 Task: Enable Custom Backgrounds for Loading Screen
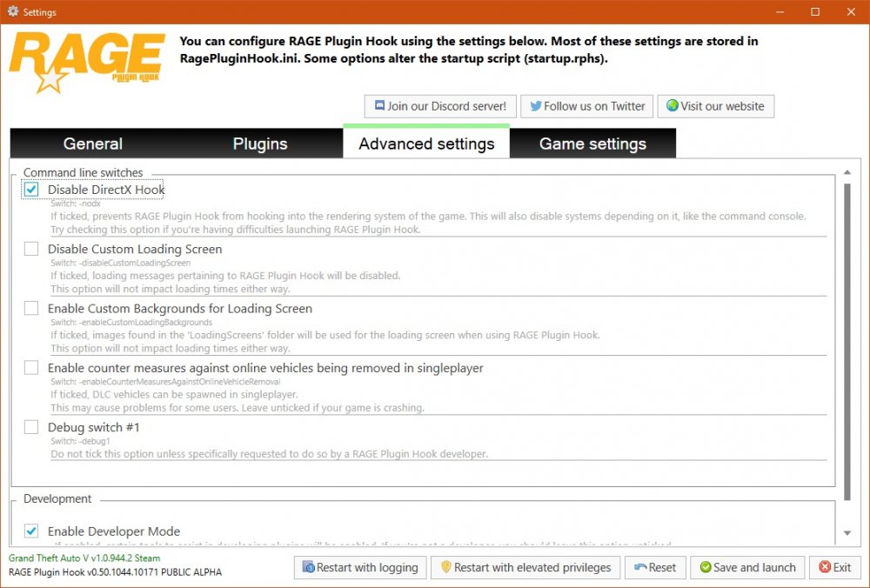pyautogui.click(x=31, y=308)
